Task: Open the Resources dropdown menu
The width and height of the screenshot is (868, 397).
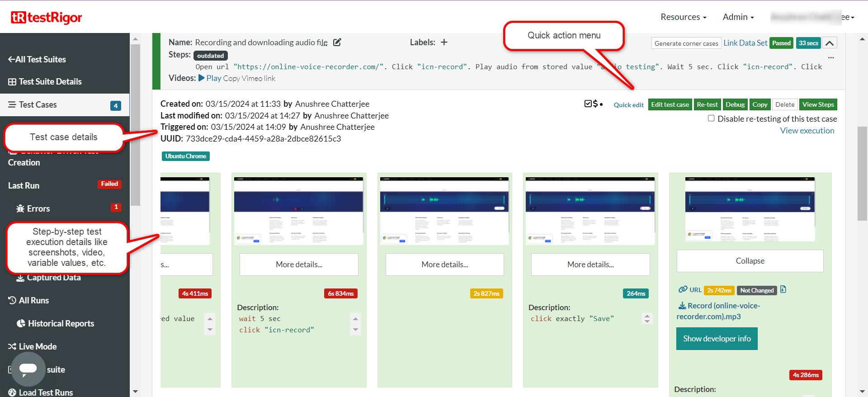Action: (x=683, y=17)
